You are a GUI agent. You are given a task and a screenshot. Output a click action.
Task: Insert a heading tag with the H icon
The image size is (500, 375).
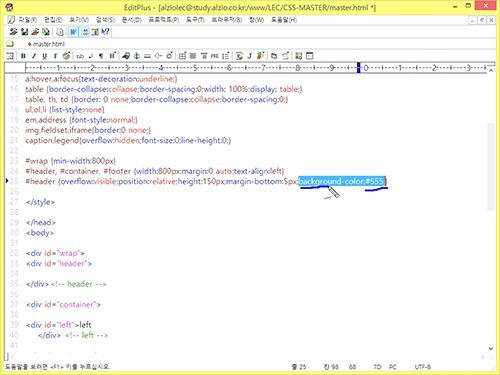[112, 56]
